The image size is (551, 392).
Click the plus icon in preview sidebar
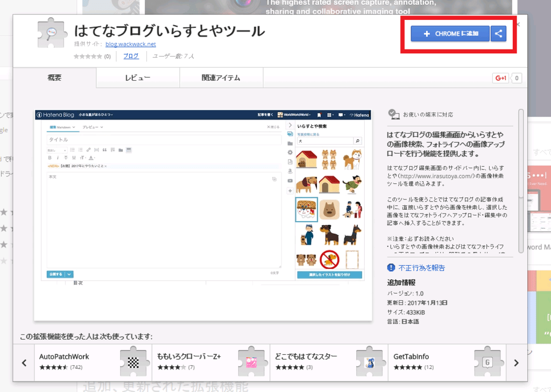pos(290,191)
